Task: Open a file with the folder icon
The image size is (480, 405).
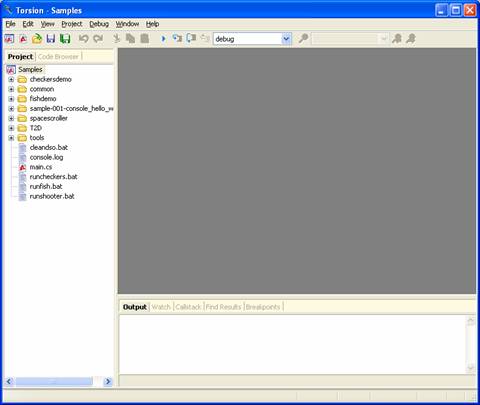Action: (x=37, y=39)
